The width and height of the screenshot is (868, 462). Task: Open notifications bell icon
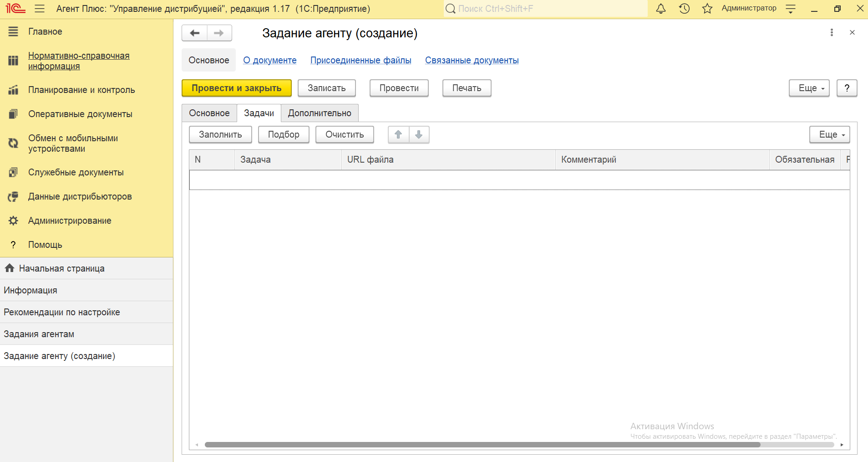coord(661,9)
